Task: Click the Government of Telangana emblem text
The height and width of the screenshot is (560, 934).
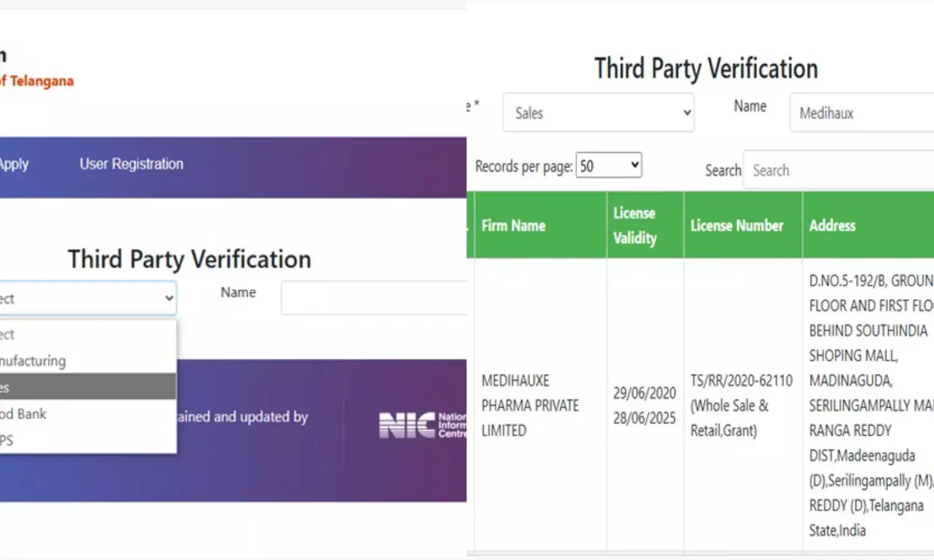Action: coord(37,80)
